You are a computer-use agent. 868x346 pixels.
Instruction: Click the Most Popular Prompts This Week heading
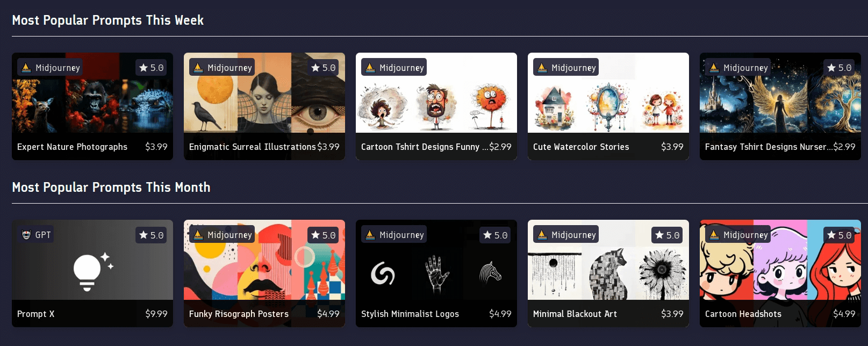108,20
